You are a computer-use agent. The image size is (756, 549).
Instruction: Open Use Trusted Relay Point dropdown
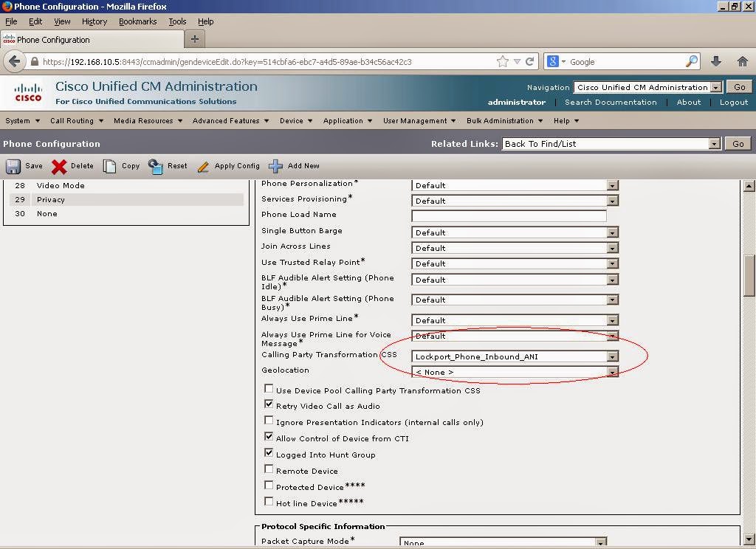coord(515,263)
